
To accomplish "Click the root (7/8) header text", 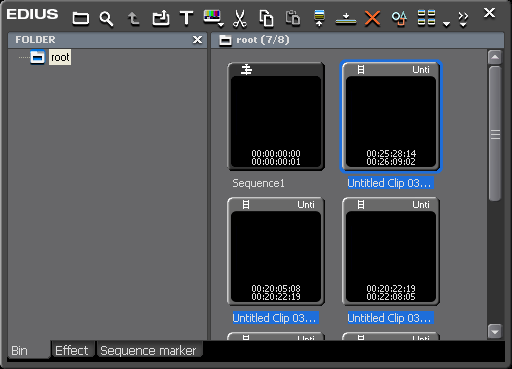I will pyautogui.click(x=263, y=40).
